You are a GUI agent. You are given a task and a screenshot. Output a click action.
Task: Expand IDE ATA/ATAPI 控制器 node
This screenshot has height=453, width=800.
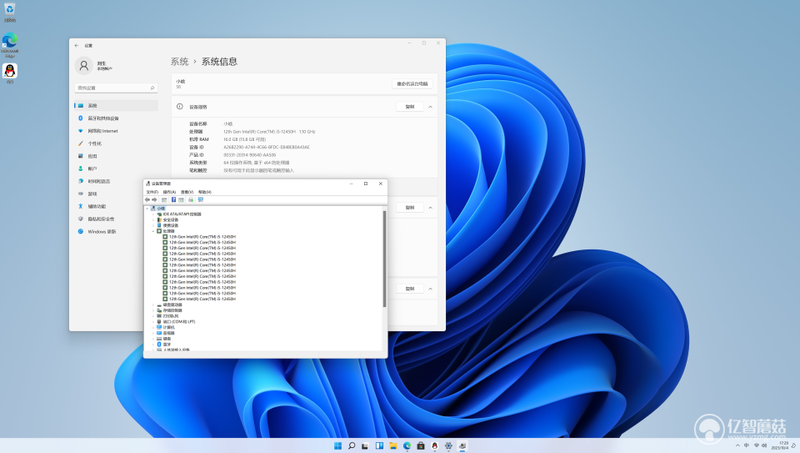point(153,214)
